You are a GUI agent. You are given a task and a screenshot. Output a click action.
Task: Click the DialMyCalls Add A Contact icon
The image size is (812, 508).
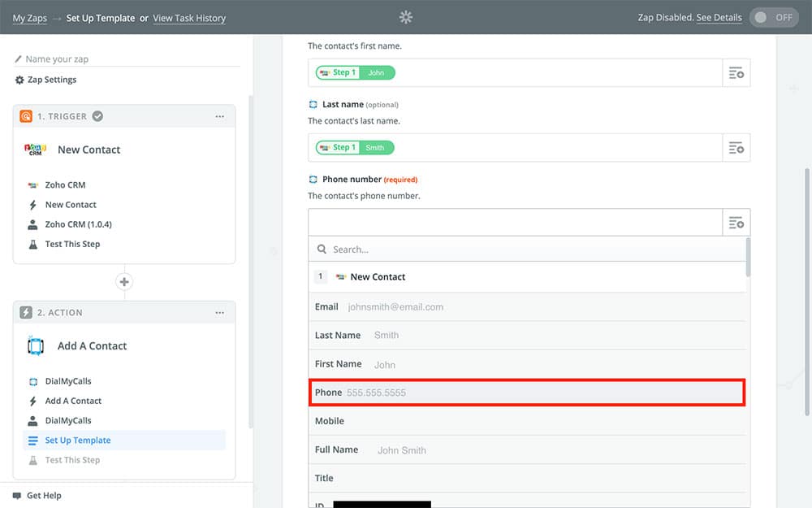tap(35, 346)
